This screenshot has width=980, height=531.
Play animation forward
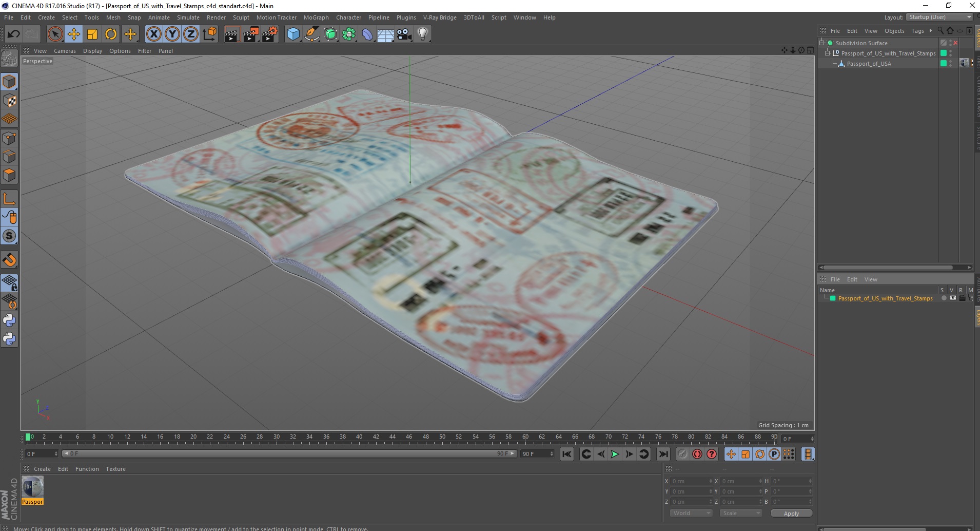click(x=615, y=454)
